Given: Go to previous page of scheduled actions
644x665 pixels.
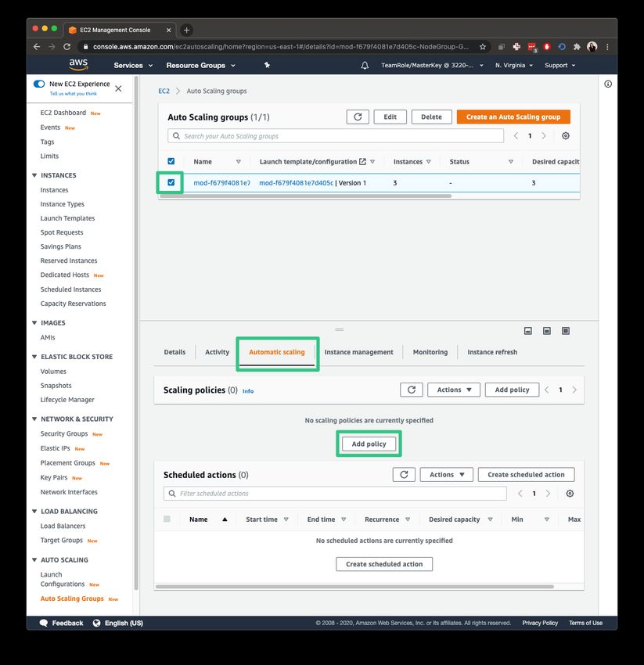Looking at the screenshot, I should (x=520, y=493).
